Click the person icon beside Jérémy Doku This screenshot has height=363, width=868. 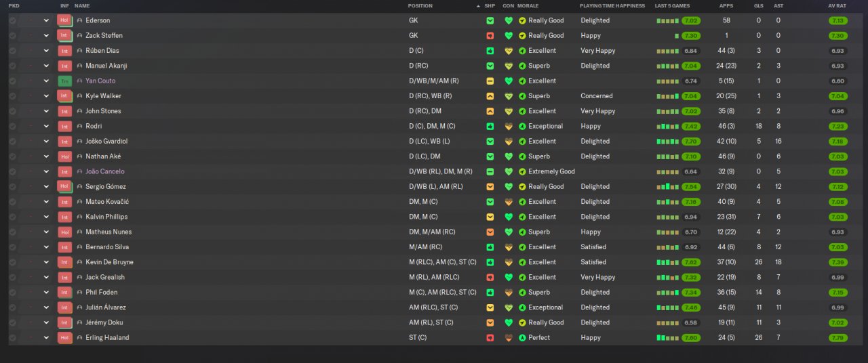[x=80, y=322]
